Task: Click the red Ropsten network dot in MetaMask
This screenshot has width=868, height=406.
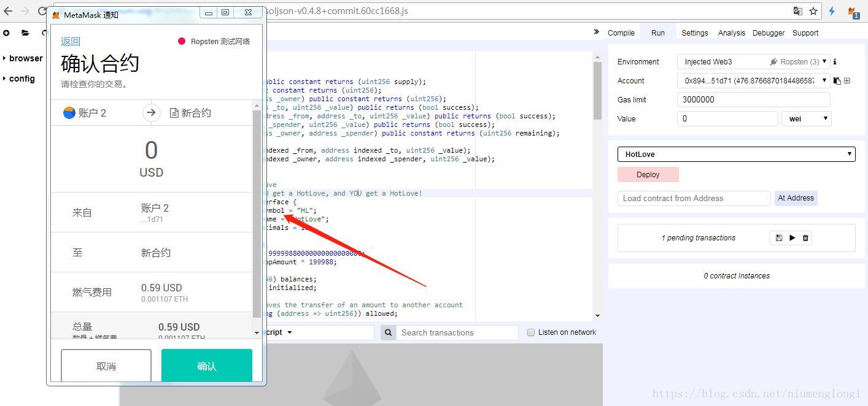Action: tap(182, 41)
